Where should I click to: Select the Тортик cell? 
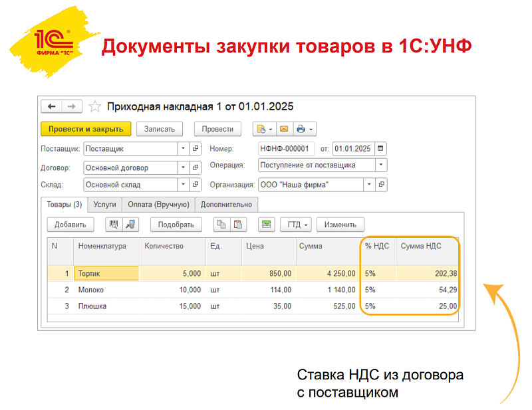(x=106, y=273)
